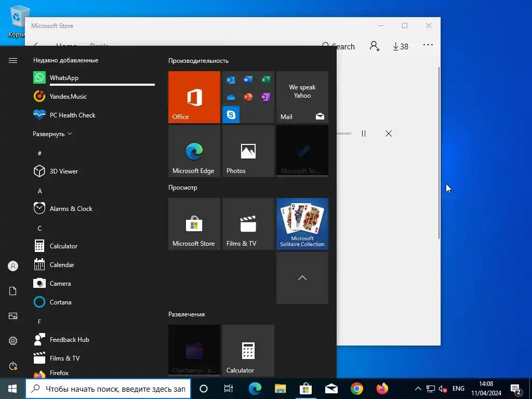Open Documents from the Start sidebar

point(13,291)
